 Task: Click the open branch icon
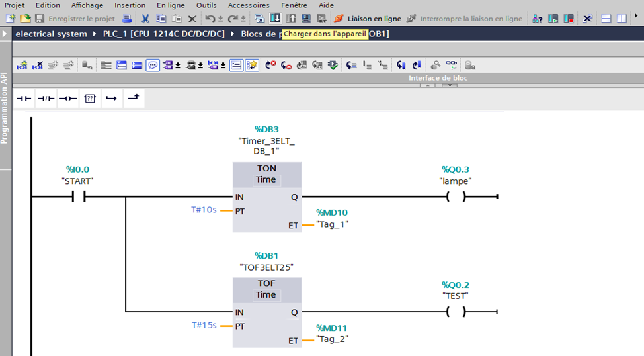(111, 99)
